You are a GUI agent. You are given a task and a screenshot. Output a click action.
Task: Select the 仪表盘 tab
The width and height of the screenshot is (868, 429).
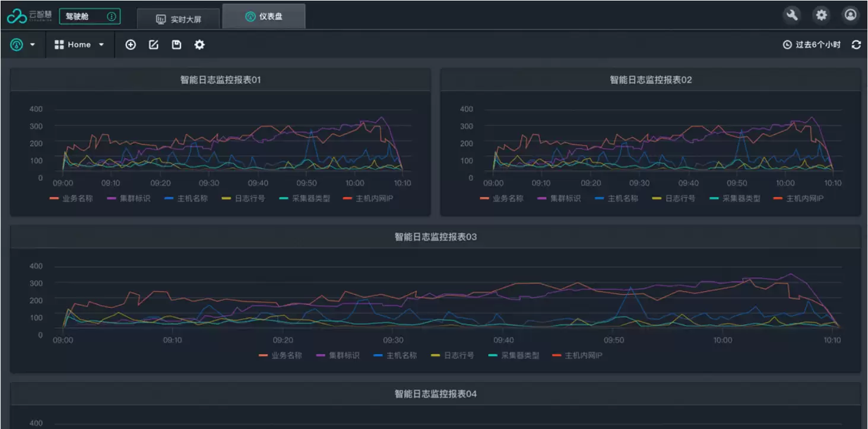(x=264, y=17)
